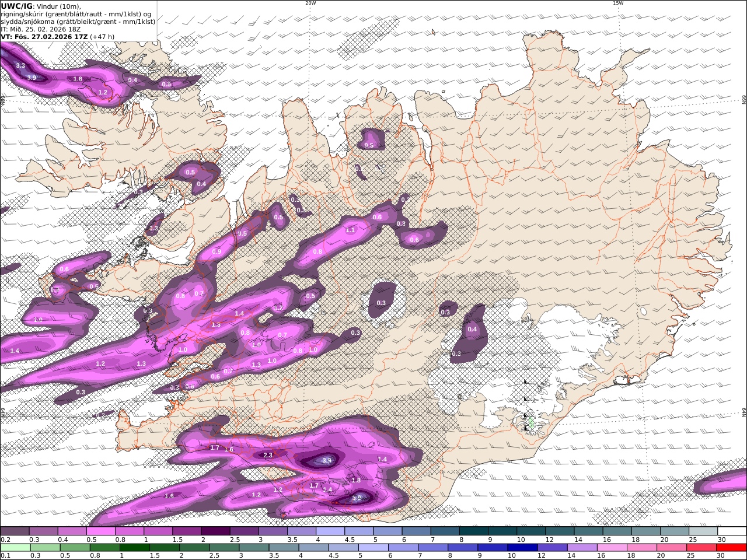Click the 'slydda/snjókoma' legend description line
747x560 pixels.
point(78,22)
